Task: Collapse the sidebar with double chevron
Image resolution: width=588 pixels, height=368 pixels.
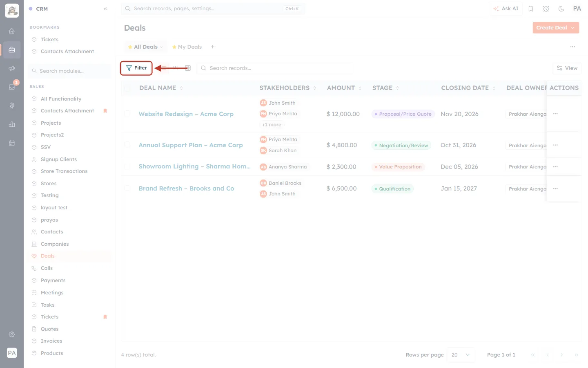Action: pos(105,9)
